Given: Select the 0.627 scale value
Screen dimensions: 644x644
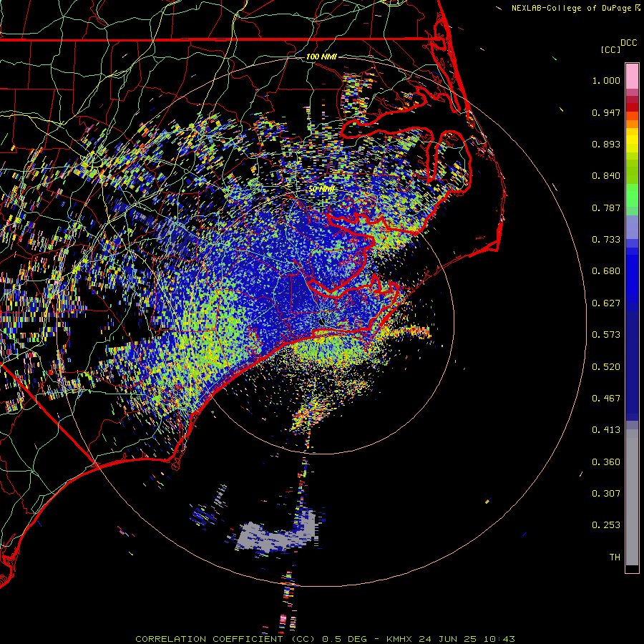Looking at the screenshot, I should tap(606, 303).
